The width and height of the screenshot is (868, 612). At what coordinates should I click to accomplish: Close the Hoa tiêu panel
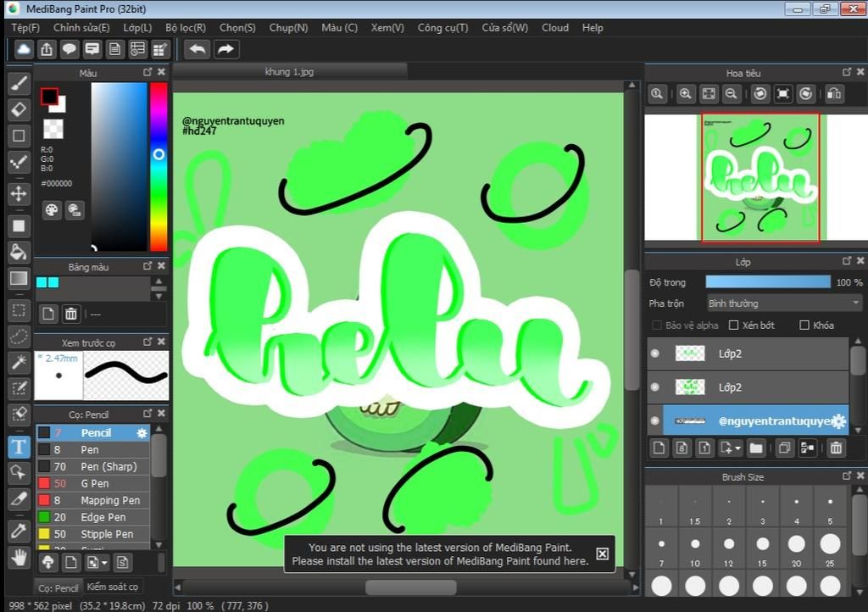coord(860,72)
